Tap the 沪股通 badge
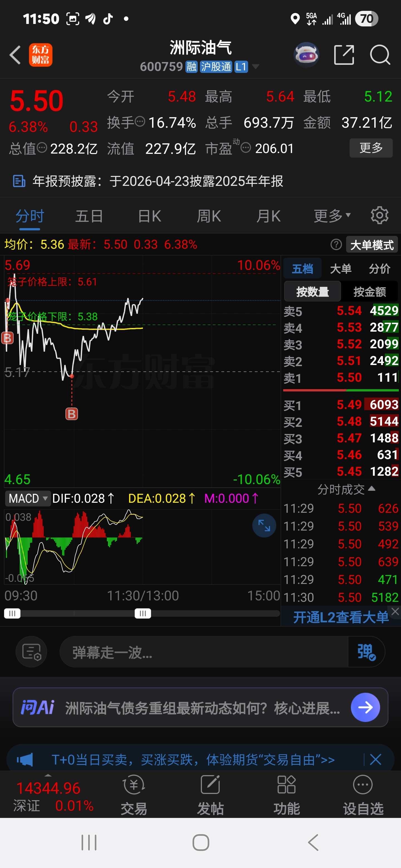 [x=216, y=67]
